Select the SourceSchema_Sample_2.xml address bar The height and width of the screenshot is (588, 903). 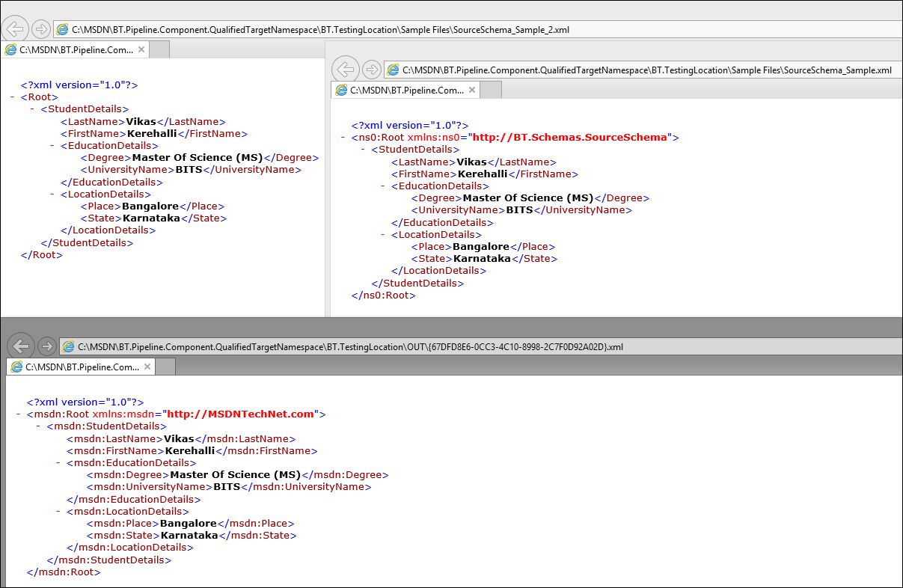(479, 30)
